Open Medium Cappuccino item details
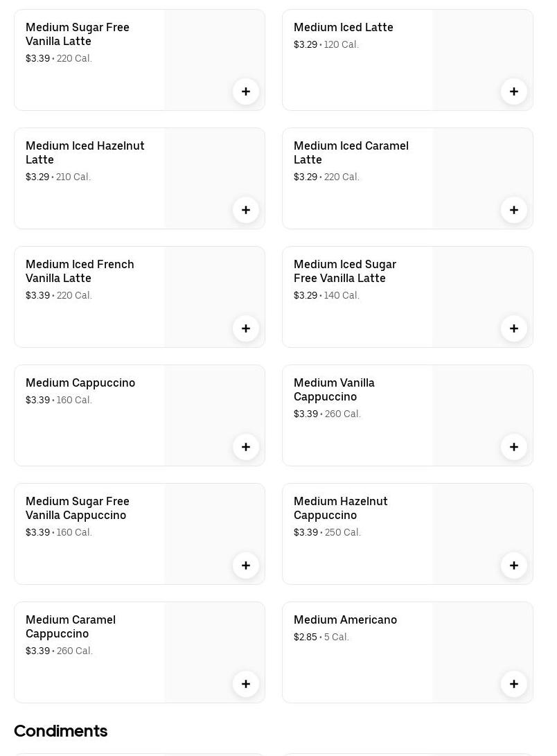The height and width of the screenshot is (756, 557). tap(80, 383)
